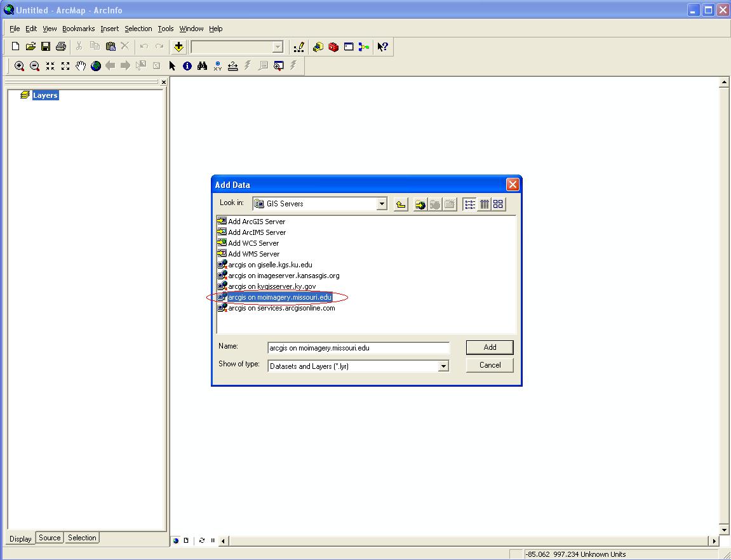Show the Command Line window icon

(349, 46)
